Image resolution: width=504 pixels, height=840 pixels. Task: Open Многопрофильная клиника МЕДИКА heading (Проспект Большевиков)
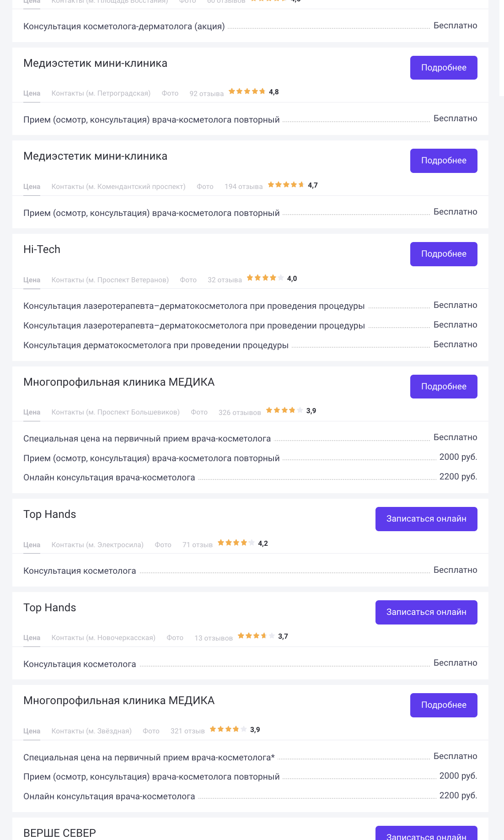119,382
